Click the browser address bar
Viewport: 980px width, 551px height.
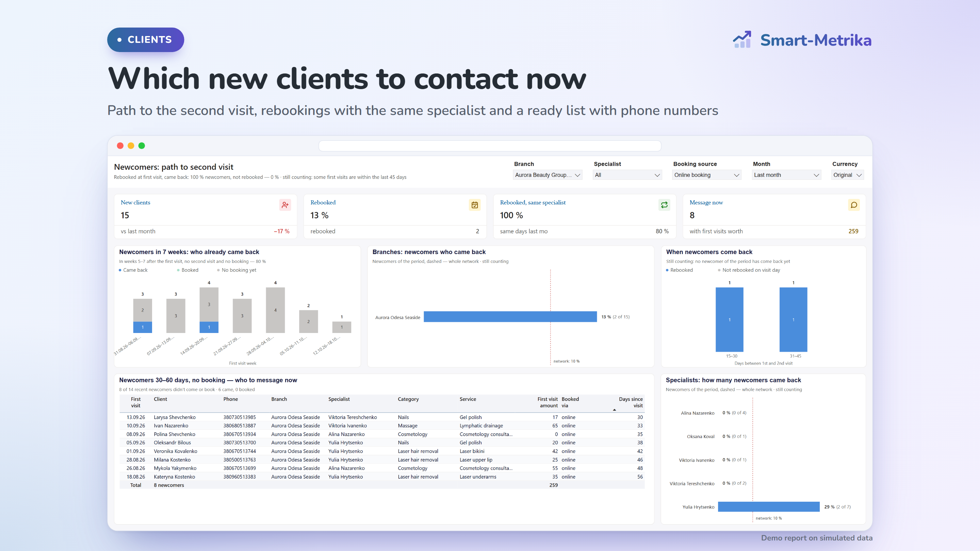490,146
